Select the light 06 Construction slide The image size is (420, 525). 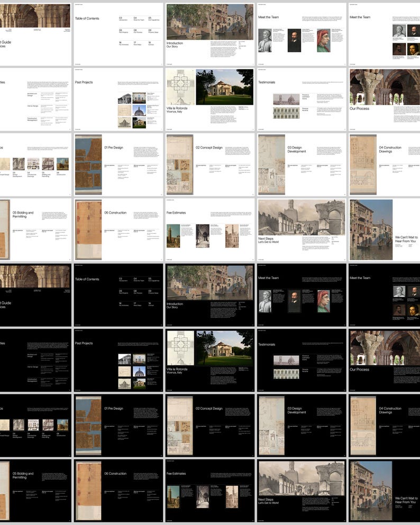click(x=118, y=229)
